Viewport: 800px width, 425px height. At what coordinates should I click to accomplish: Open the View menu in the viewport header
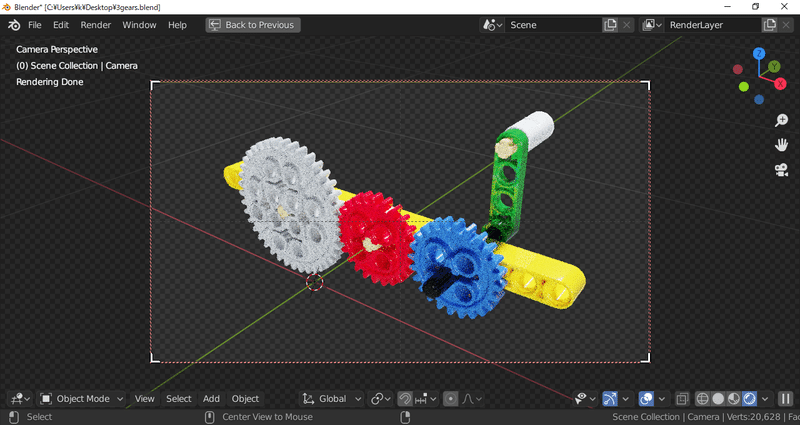point(144,399)
